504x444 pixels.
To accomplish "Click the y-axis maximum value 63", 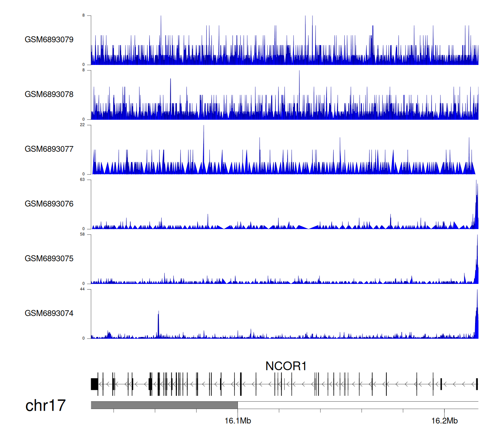I will pyautogui.click(x=82, y=180).
